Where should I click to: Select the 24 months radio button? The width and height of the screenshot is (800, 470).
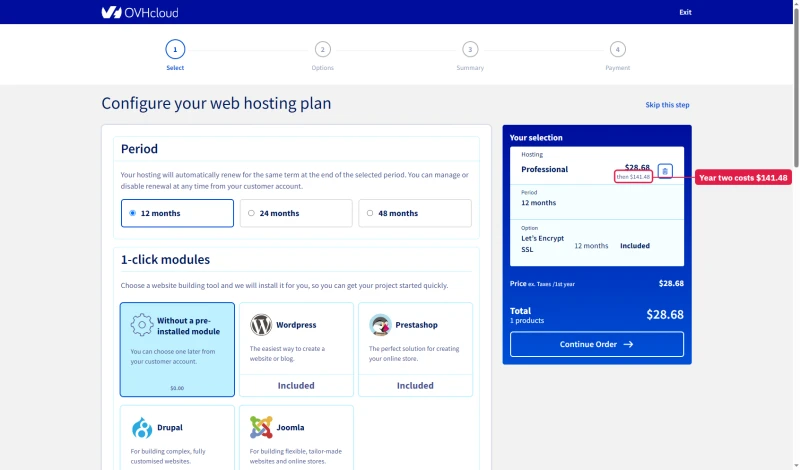click(251, 213)
